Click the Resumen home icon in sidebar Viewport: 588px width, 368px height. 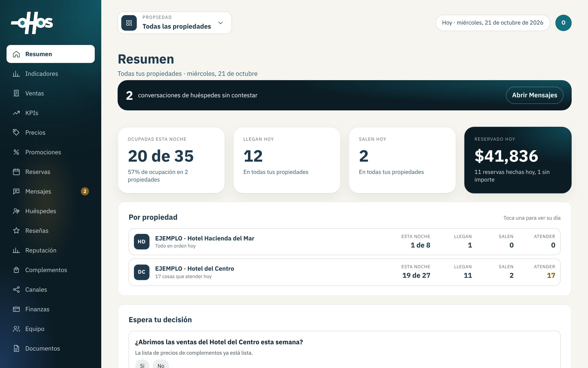(16, 54)
